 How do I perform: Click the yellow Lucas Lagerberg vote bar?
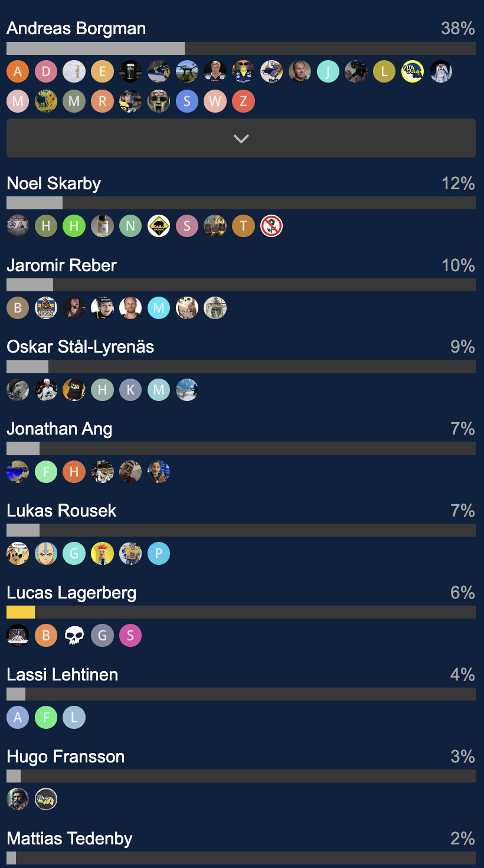click(x=21, y=612)
